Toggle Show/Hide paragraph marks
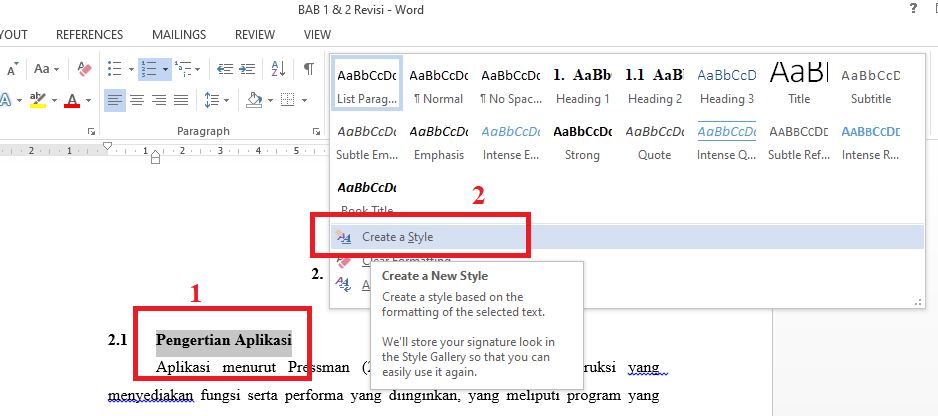Image resolution: width=938 pixels, height=416 pixels. 309,69
